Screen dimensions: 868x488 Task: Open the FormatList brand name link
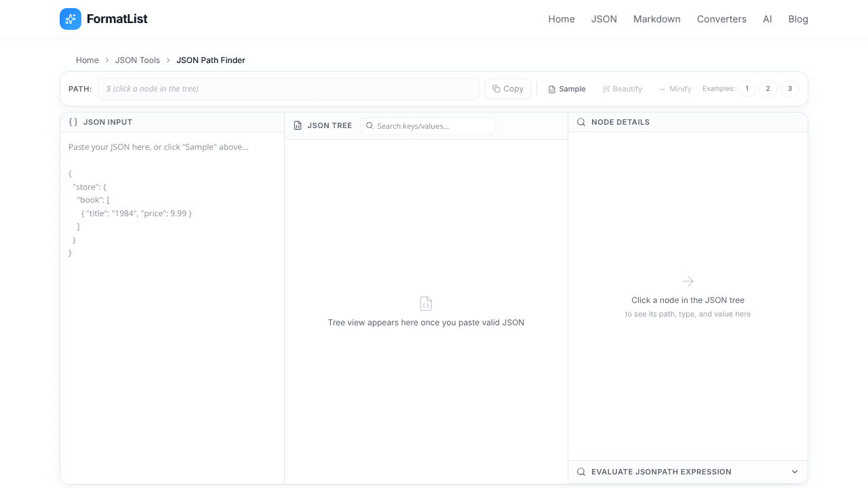coord(117,19)
